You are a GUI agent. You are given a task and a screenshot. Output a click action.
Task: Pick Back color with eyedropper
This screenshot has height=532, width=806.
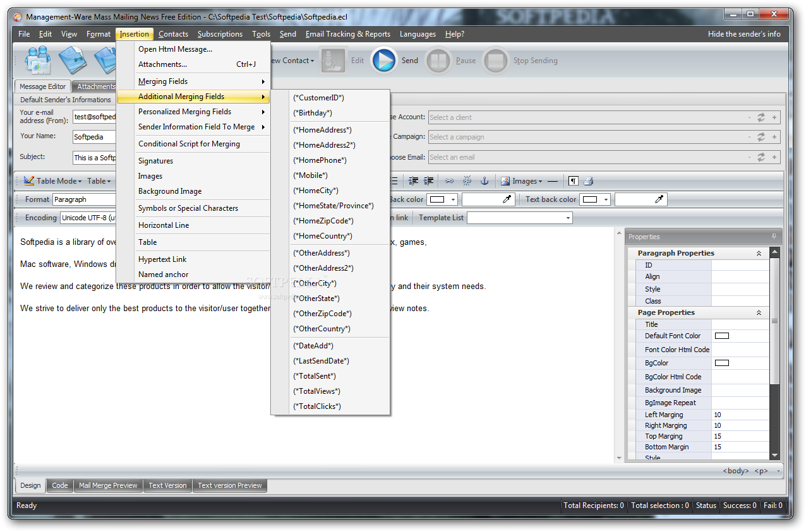click(x=507, y=199)
